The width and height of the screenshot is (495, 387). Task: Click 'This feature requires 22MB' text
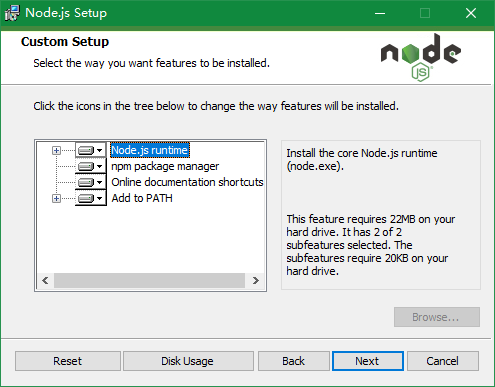[370, 245]
